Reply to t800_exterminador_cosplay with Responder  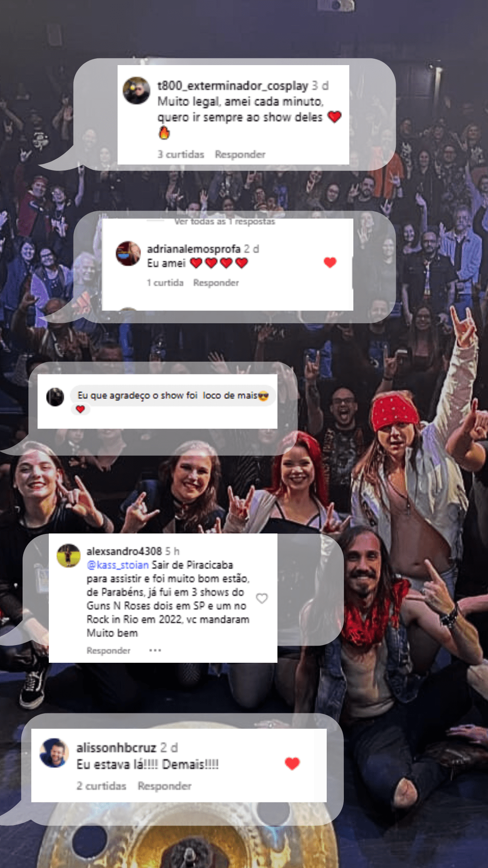click(x=240, y=155)
